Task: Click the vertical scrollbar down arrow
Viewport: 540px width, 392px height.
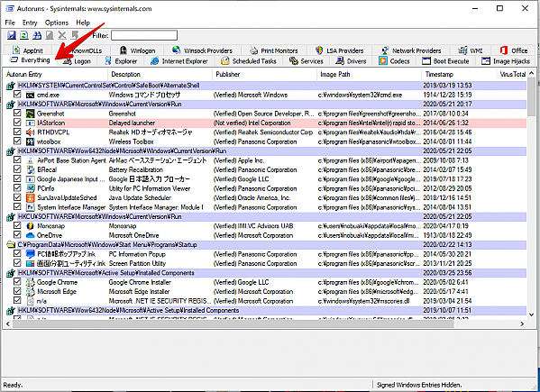Action: coord(531,315)
